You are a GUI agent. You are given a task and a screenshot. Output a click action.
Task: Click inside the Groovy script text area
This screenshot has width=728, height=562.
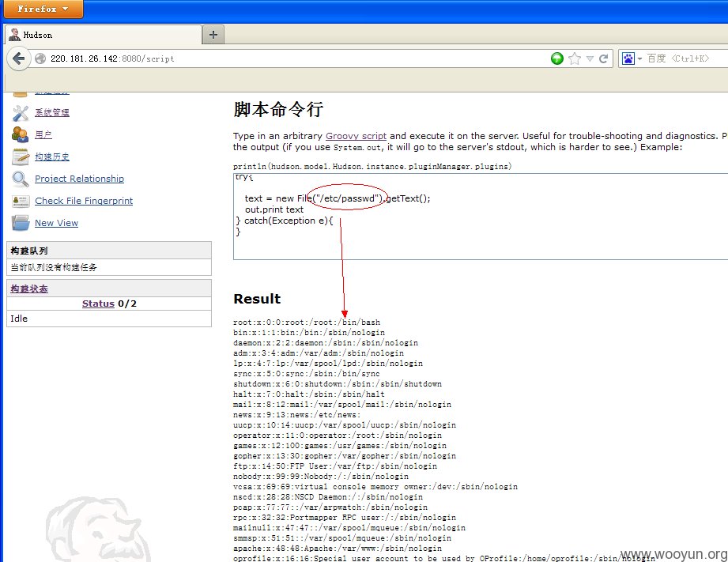pos(481,217)
